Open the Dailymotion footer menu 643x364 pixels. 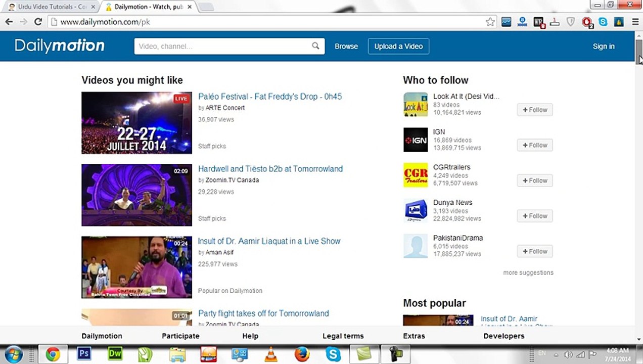102,336
